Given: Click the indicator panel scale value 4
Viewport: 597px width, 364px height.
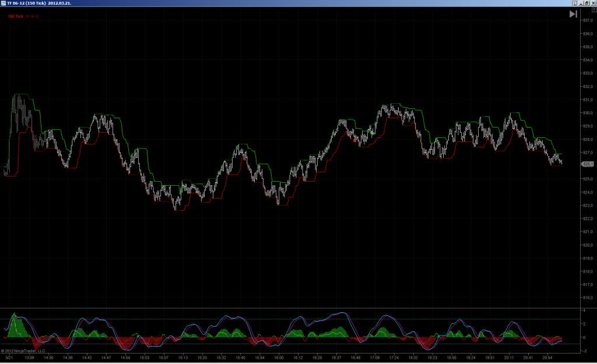Looking at the screenshot, I should 584,310.
